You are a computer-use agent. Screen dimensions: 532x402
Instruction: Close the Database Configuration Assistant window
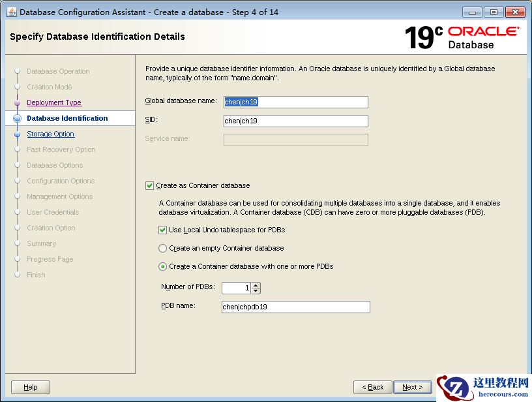click(515, 12)
